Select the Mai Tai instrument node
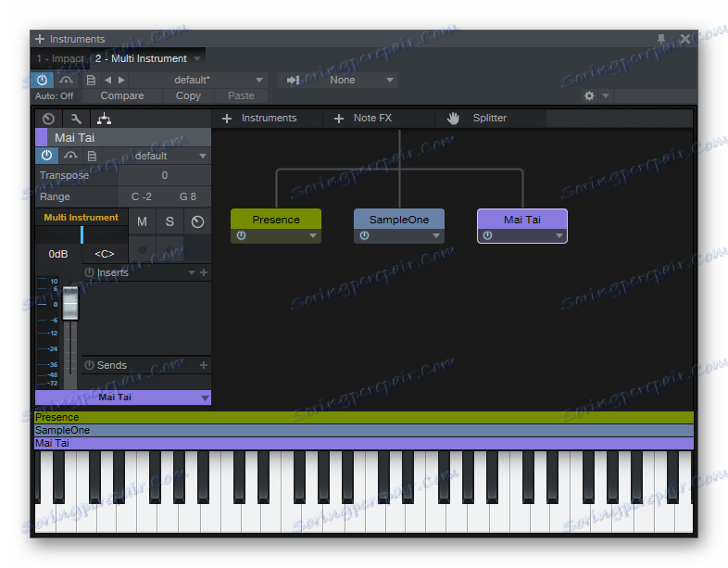This screenshot has height=568, width=728. coord(522,220)
